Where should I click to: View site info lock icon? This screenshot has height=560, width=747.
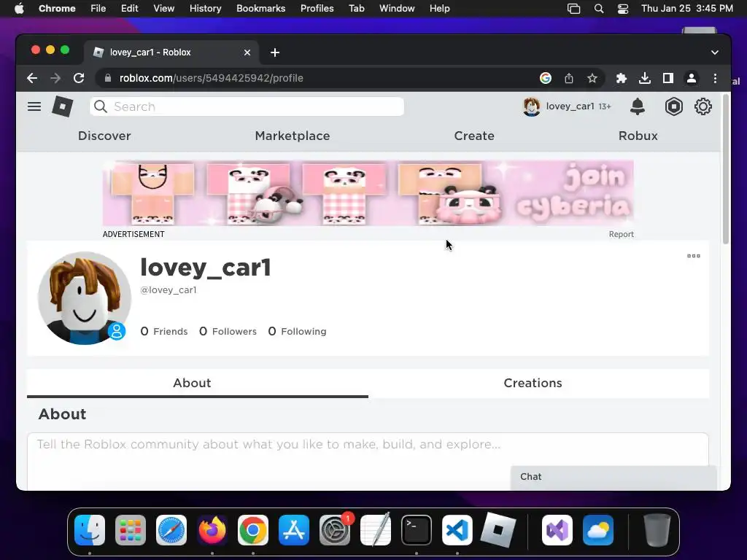(x=108, y=78)
